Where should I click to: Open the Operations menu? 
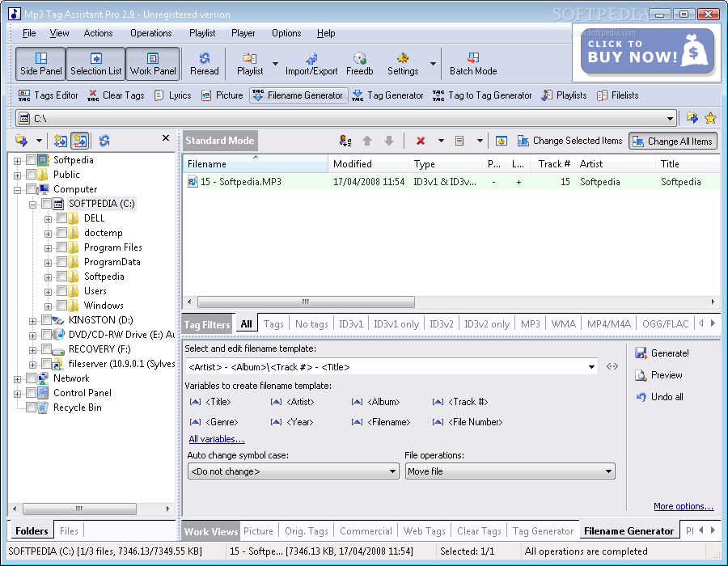pos(151,33)
